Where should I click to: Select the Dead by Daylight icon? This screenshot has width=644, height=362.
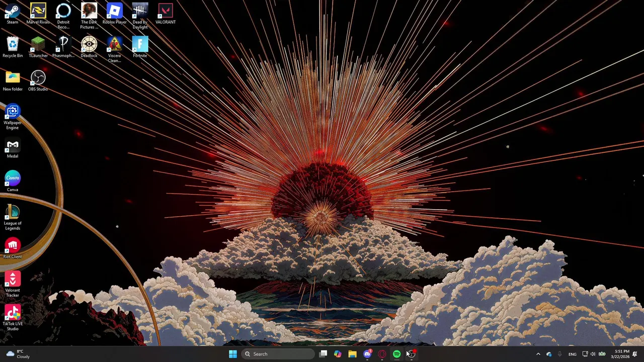(x=140, y=16)
